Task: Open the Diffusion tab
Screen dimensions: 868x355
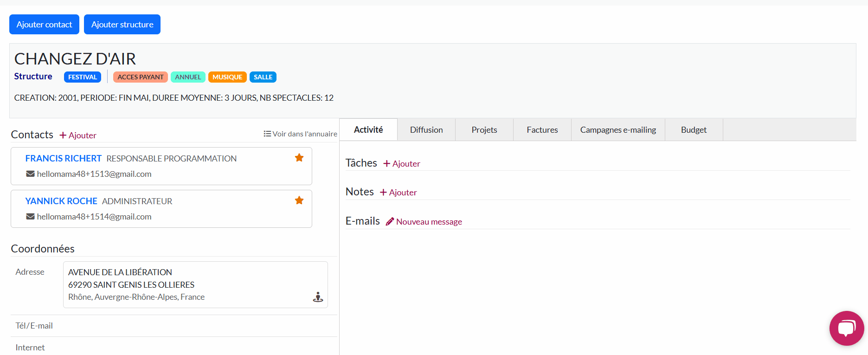Action: tap(426, 130)
